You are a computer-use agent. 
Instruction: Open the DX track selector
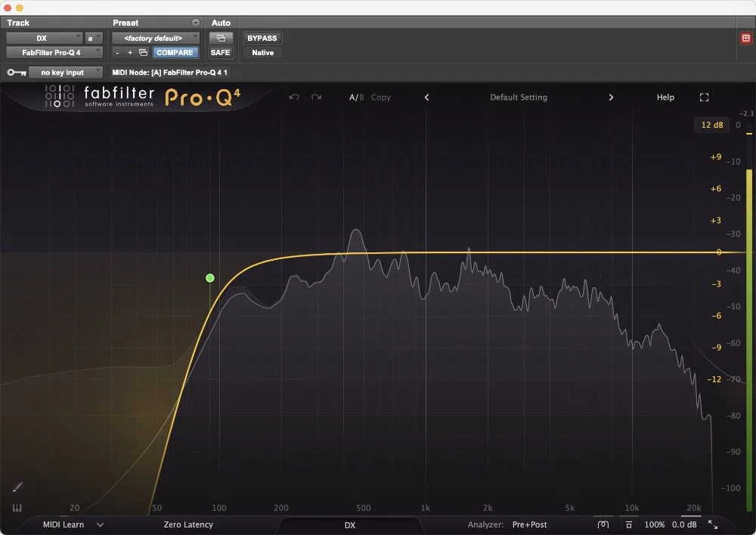45,38
